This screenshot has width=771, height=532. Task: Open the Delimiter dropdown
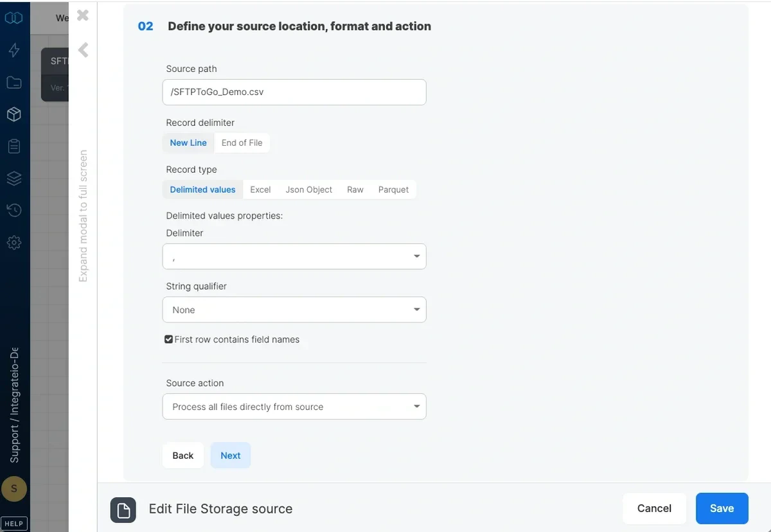(294, 256)
